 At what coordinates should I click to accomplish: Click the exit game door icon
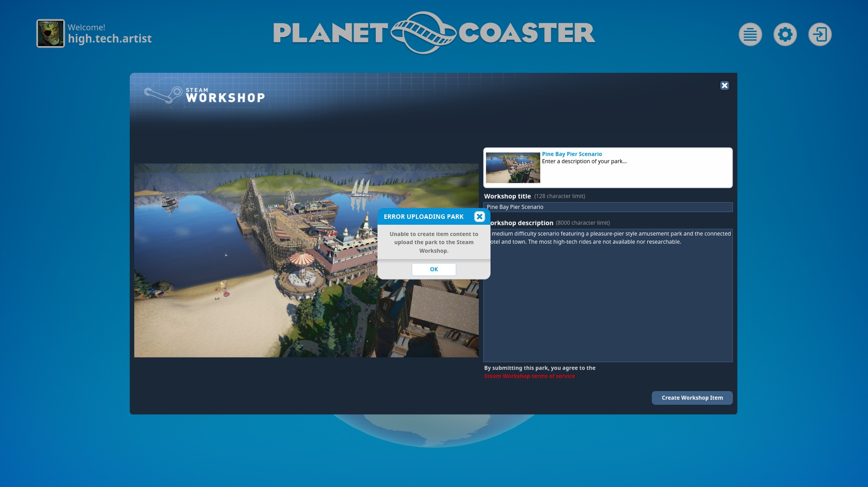click(x=820, y=34)
